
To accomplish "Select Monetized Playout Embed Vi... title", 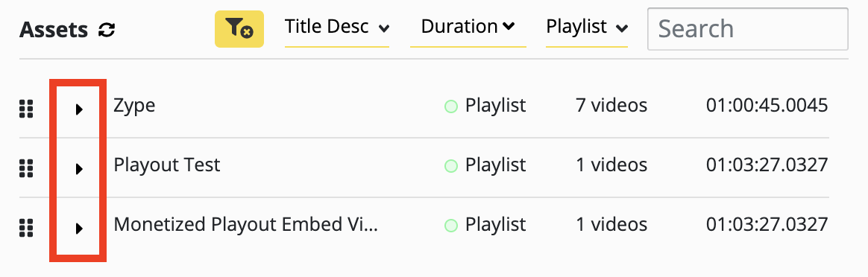I will pyautogui.click(x=246, y=224).
